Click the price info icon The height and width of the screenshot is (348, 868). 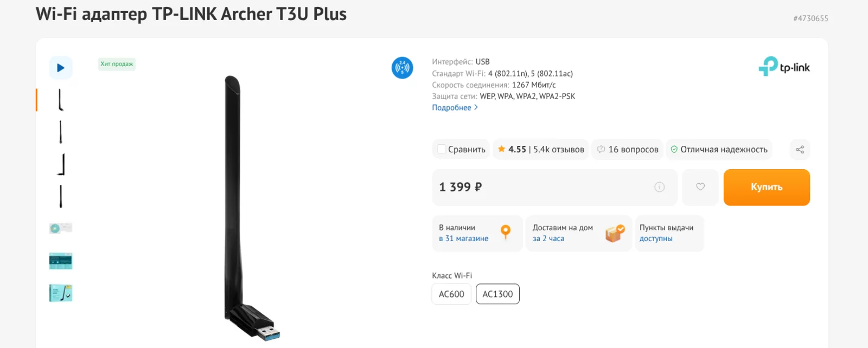pyautogui.click(x=660, y=187)
